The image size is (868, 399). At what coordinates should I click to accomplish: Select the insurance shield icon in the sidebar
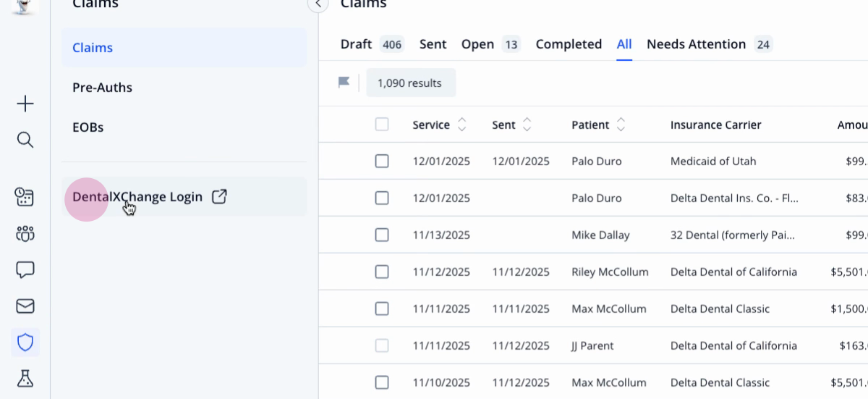click(25, 342)
